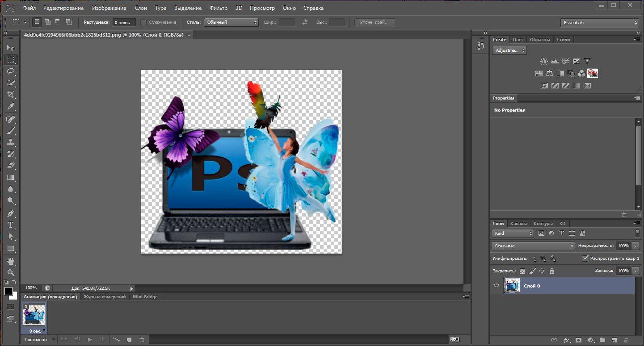Add a Color Balance adjustment (scales icon)
Screen dimensions: 644x346
(549, 73)
